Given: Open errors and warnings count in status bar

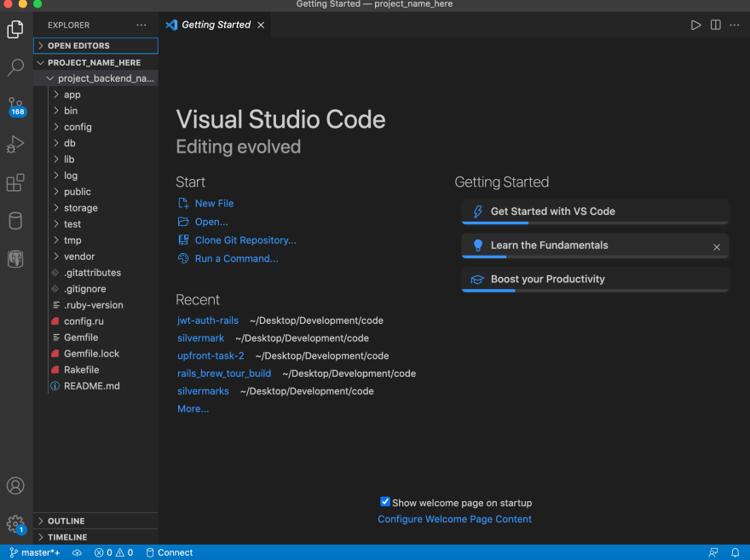Looking at the screenshot, I should coord(114,552).
